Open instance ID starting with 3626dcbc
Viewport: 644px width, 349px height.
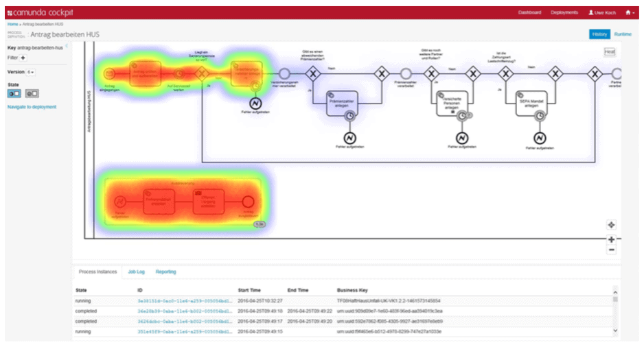[x=185, y=322]
